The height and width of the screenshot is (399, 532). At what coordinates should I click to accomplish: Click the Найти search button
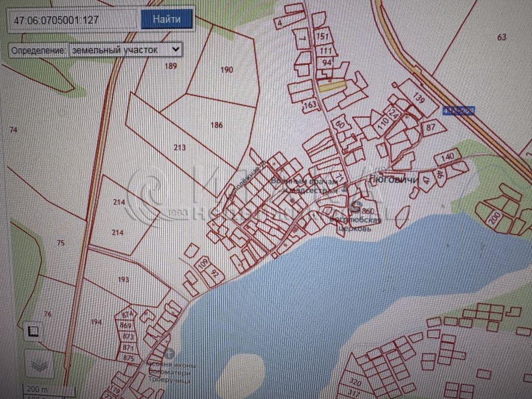point(167,20)
